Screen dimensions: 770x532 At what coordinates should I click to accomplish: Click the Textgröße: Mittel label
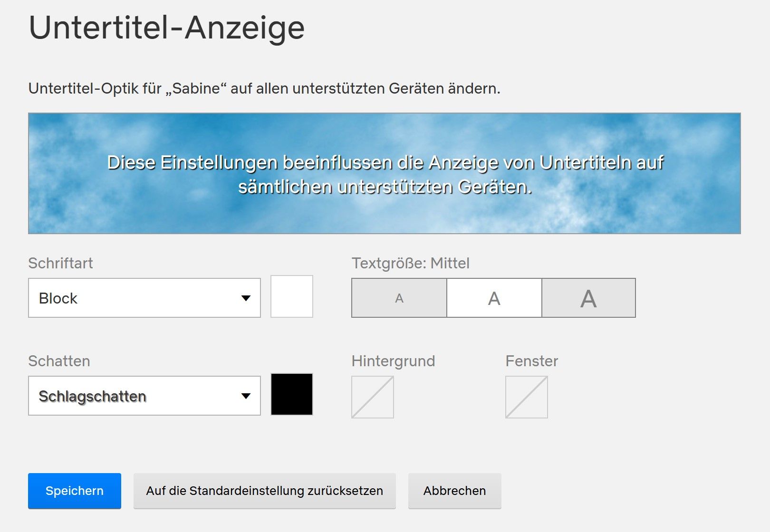click(411, 263)
